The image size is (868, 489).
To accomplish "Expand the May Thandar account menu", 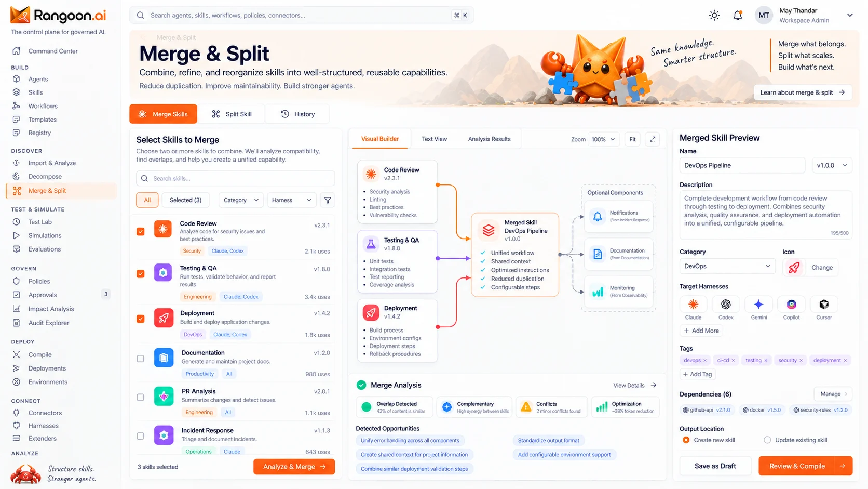I will (x=850, y=15).
